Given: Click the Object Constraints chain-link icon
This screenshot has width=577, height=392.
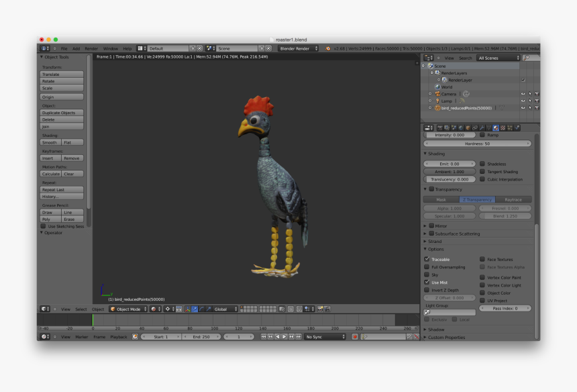Looking at the screenshot, I should coord(474,127).
